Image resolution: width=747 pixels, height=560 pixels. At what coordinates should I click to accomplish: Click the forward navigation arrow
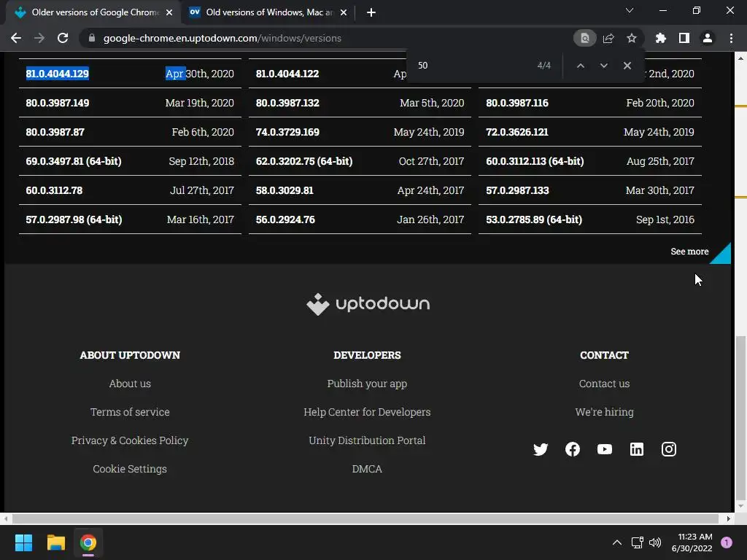(39, 38)
